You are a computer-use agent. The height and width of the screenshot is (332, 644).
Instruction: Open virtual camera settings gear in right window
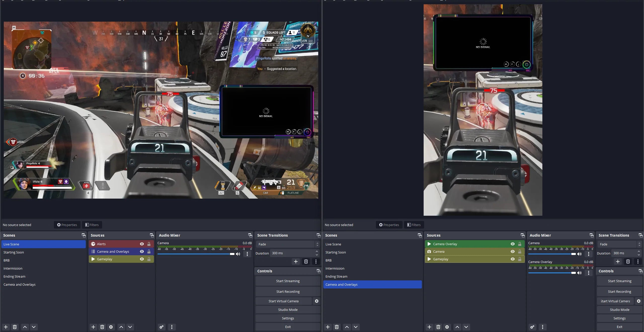tap(639, 301)
